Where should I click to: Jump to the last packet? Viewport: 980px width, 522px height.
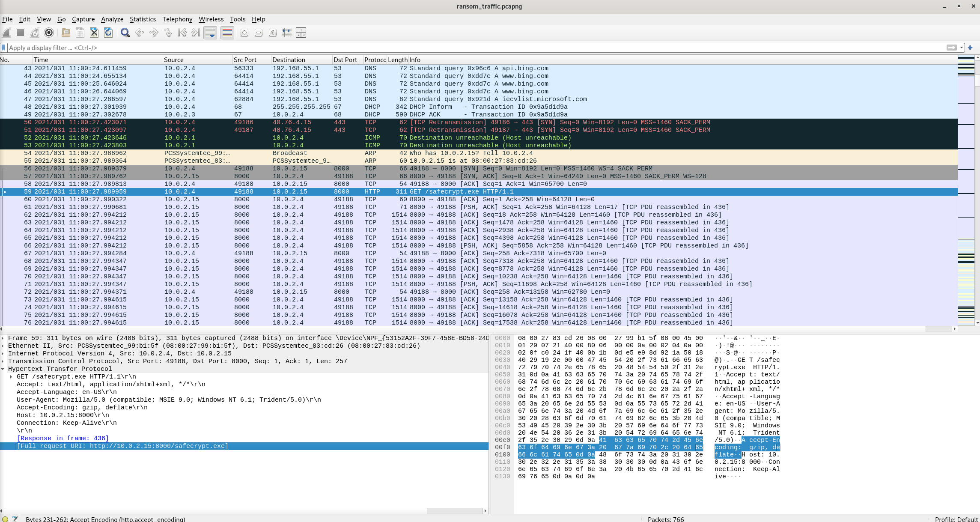click(x=196, y=33)
